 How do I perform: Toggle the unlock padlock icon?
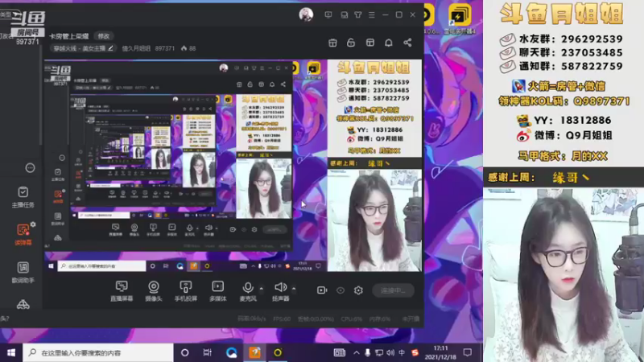click(351, 43)
